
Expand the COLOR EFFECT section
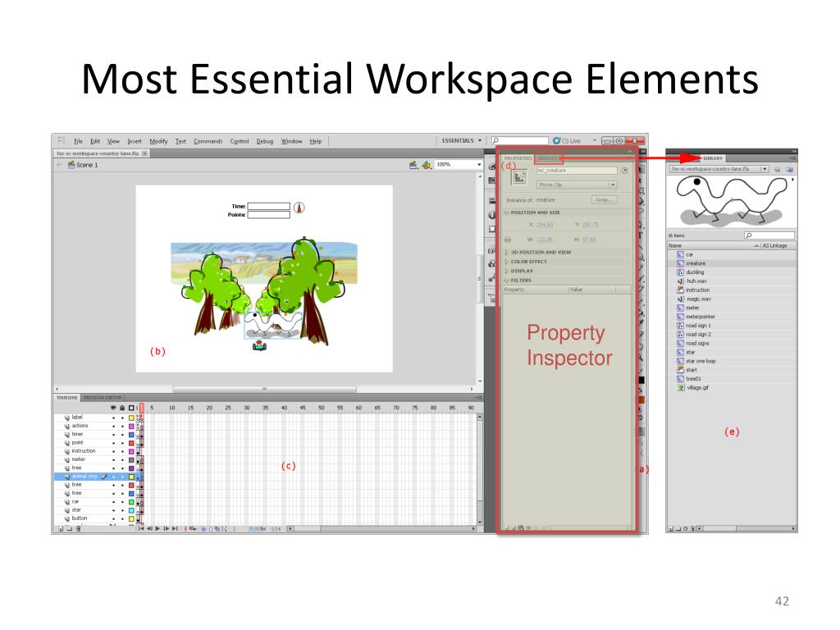click(x=507, y=262)
